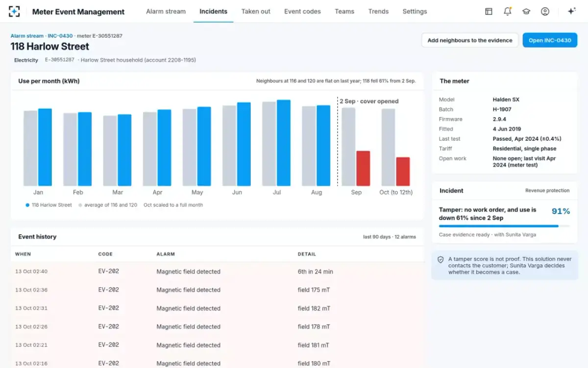
Task: Switch to the Alarm stream tab
Action: (166, 11)
